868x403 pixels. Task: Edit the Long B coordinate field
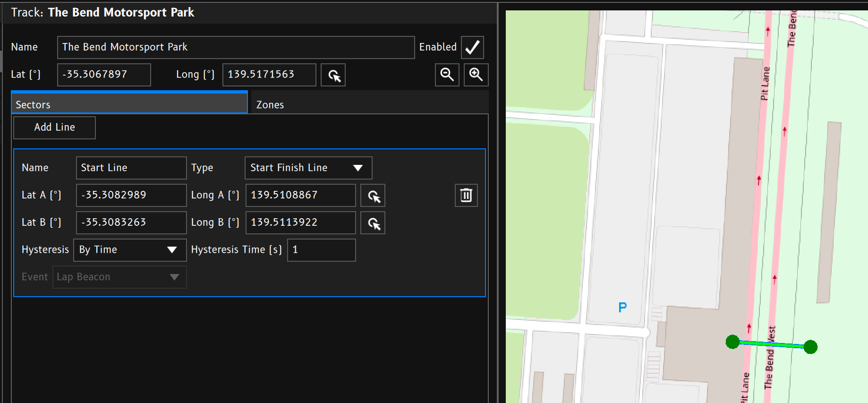pyautogui.click(x=300, y=223)
